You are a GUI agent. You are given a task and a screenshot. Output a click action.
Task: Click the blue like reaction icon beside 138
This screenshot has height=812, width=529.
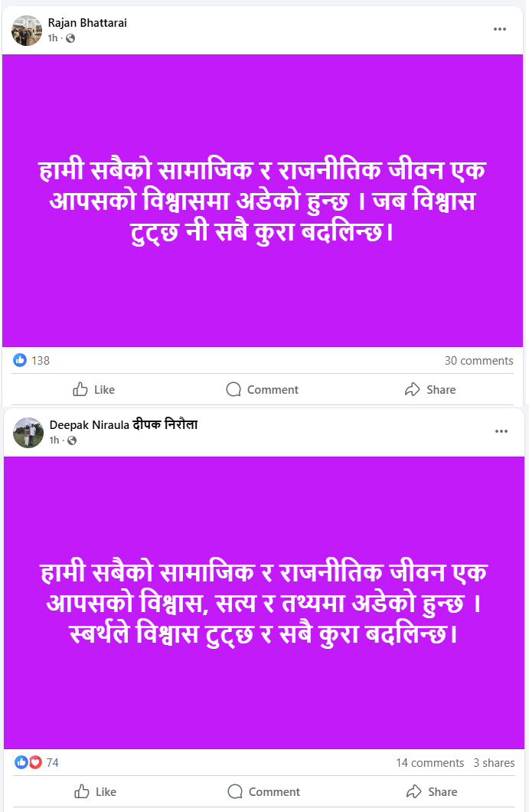(x=20, y=360)
